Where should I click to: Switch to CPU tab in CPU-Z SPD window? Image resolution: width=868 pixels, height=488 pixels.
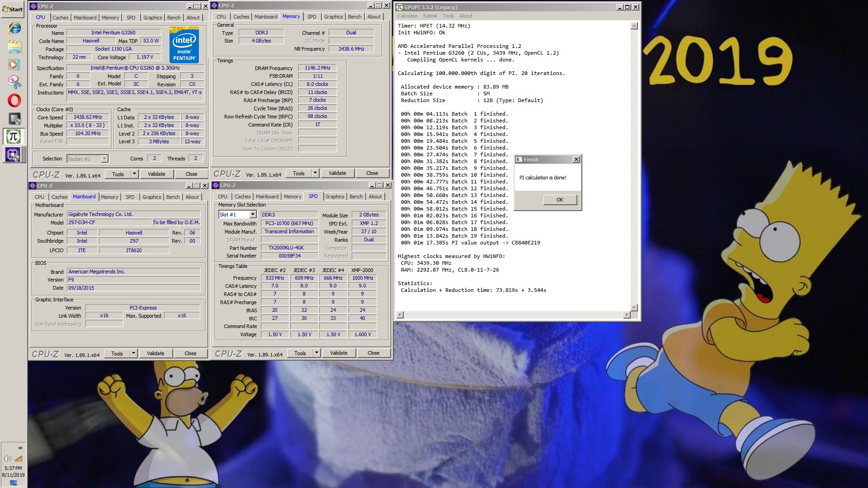(x=222, y=197)
